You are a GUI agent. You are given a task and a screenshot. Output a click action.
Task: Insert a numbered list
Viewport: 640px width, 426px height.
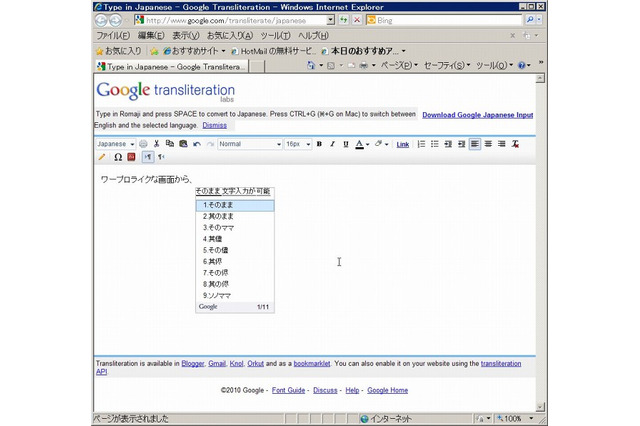coord(421,144)
